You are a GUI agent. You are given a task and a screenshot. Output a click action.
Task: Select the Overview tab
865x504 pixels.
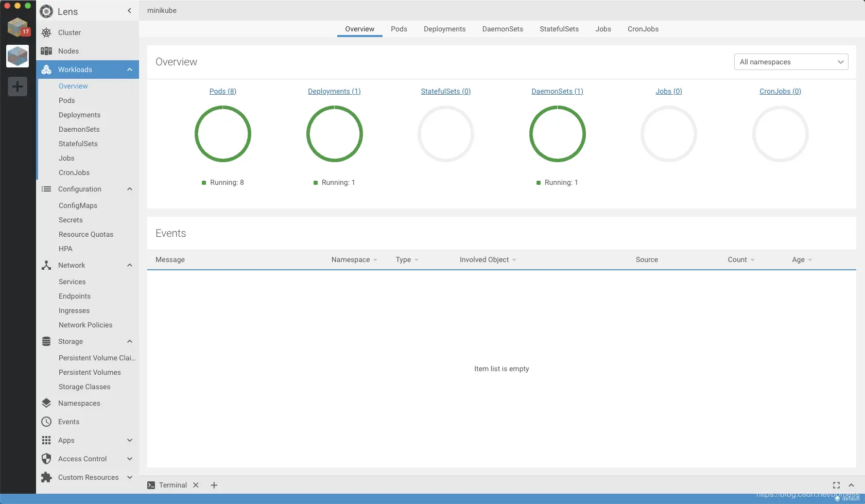(360, 29)
